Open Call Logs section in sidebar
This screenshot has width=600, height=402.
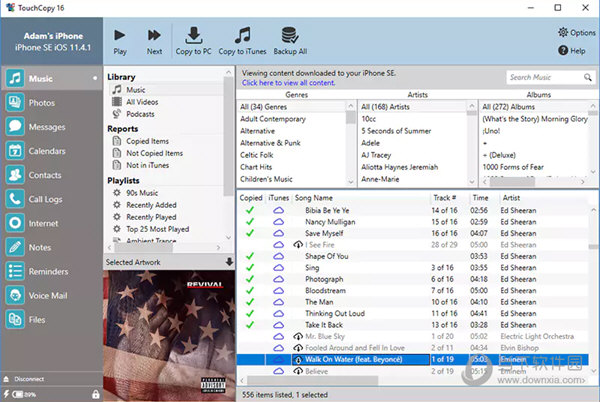point(52,199)
